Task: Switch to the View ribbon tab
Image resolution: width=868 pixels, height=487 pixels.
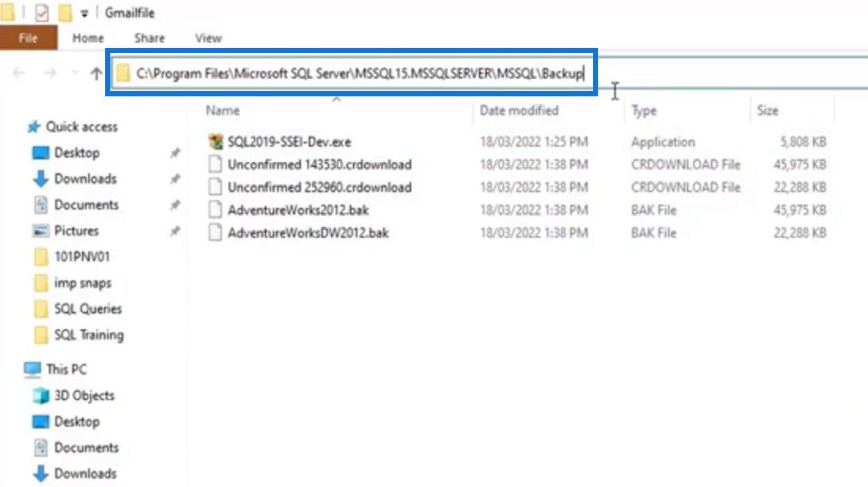Action: (x=208, y=38)
